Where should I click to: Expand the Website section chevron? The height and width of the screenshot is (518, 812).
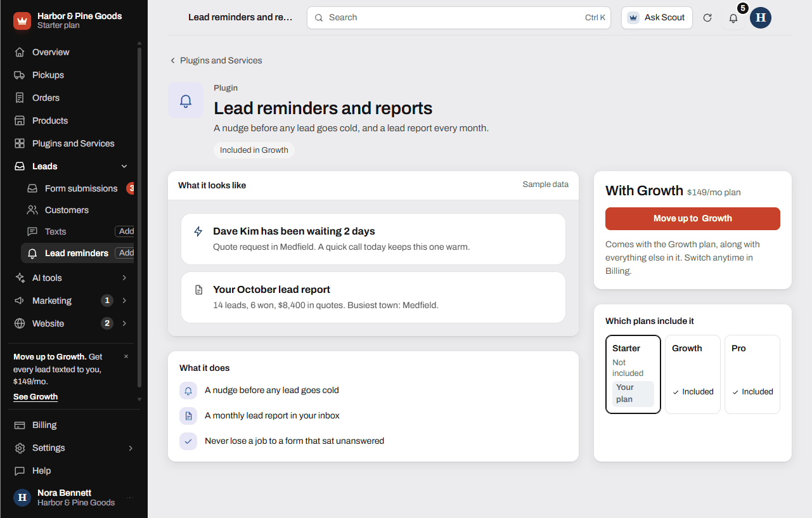coord(124,323)
